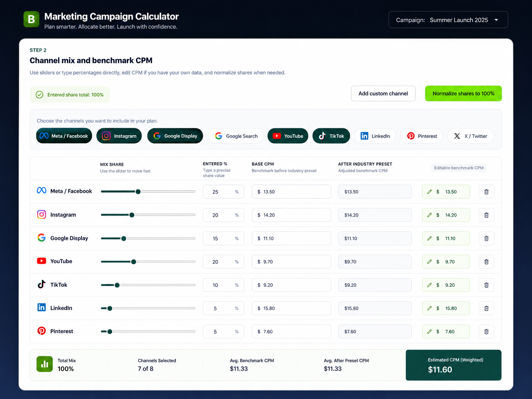Click the Google logo in the Google Display row

click(x=42, y=238)
